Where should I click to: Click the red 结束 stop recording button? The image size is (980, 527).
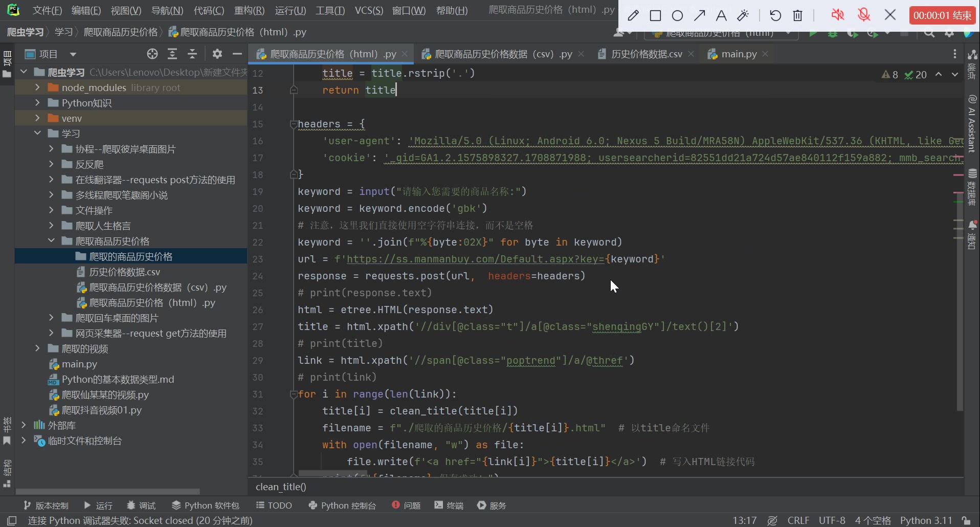(x=942, y=15)
